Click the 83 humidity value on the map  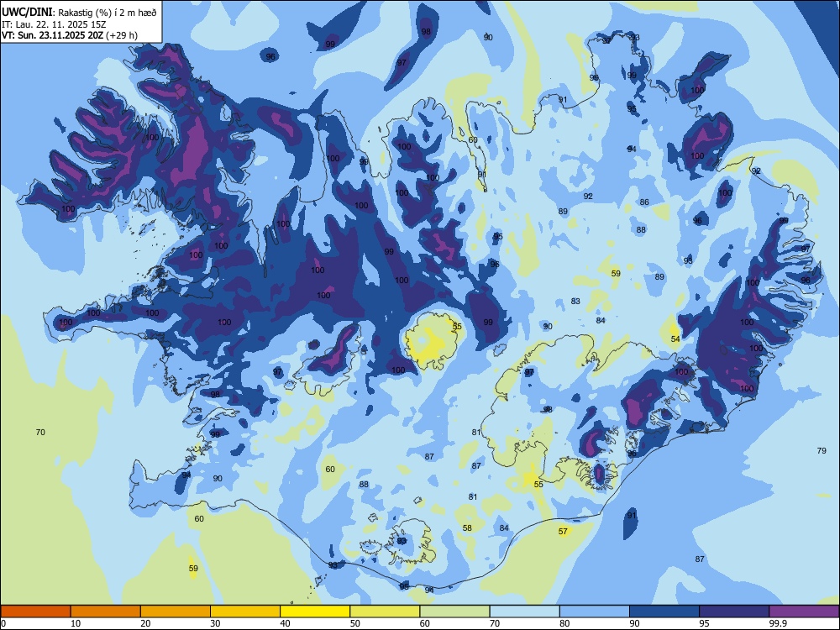point(575,301)
